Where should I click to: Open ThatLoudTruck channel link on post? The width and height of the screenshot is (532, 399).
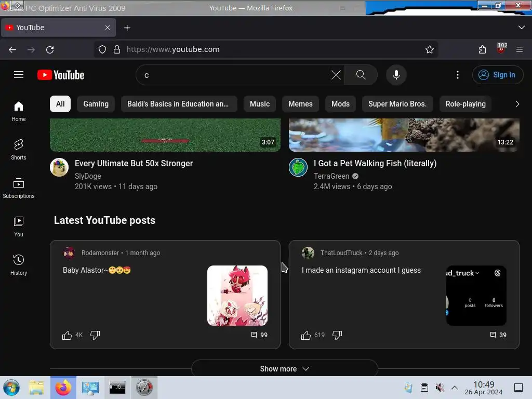(341, 253)
